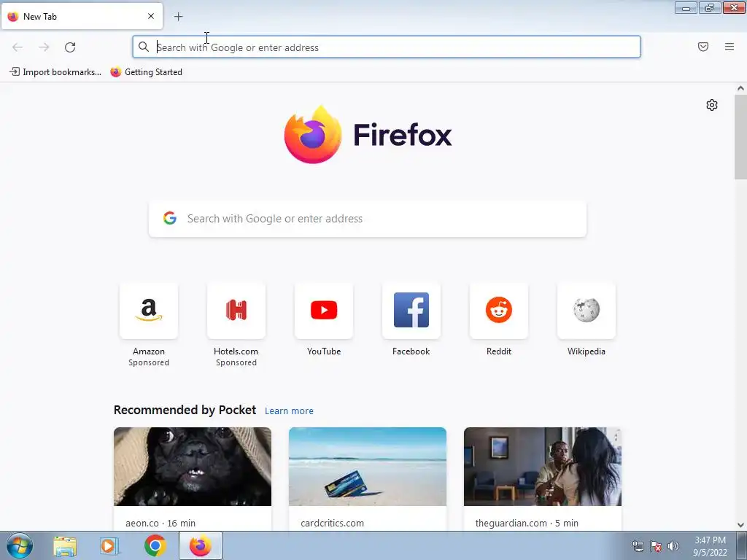Open the aeon.co article dog thumbnail
The height and width of the screenshot is (560, 747).
pos(193,467)
